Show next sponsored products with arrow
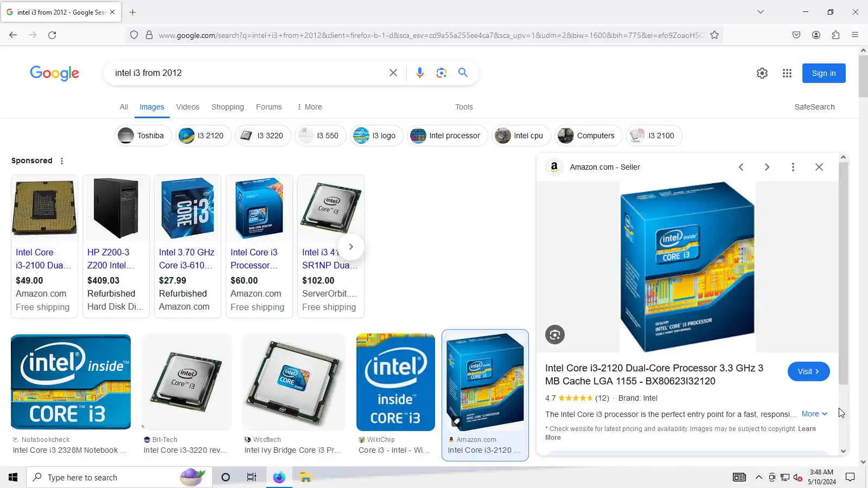 point(351,247)
